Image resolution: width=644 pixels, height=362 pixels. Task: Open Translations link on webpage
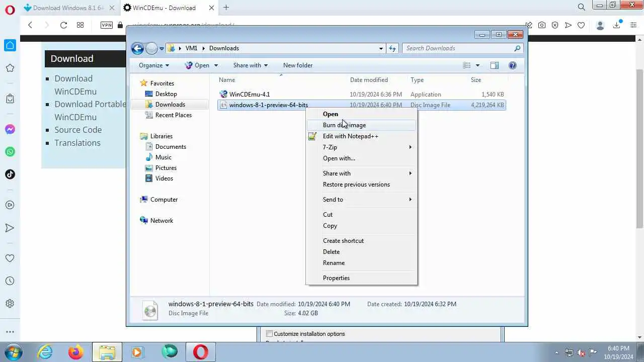(77, 143)
